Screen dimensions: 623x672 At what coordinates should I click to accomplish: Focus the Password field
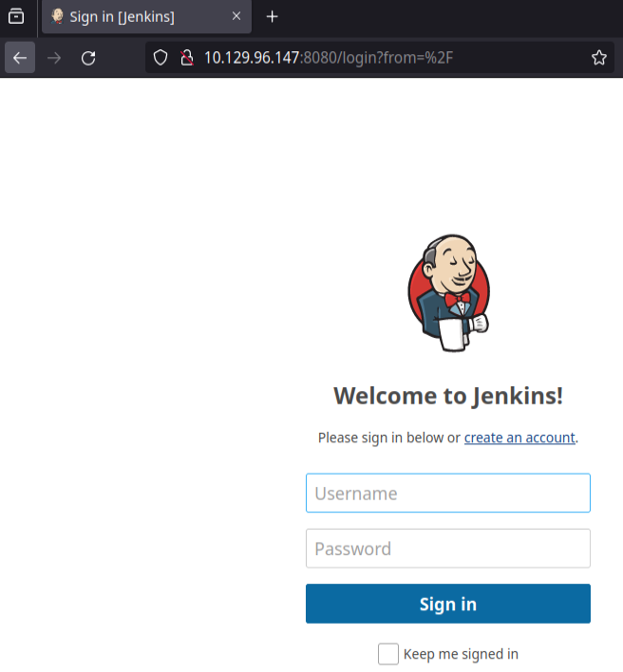(448, 549)
